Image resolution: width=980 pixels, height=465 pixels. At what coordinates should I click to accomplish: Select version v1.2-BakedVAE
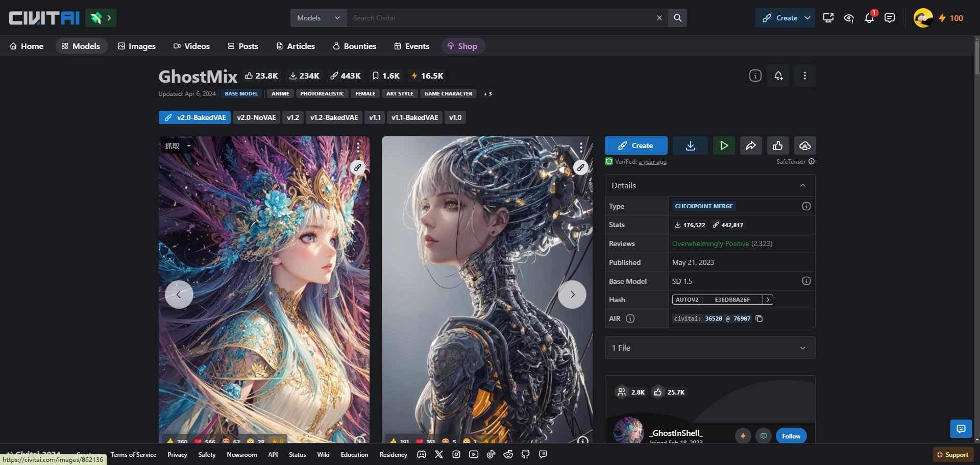(334, 117)
